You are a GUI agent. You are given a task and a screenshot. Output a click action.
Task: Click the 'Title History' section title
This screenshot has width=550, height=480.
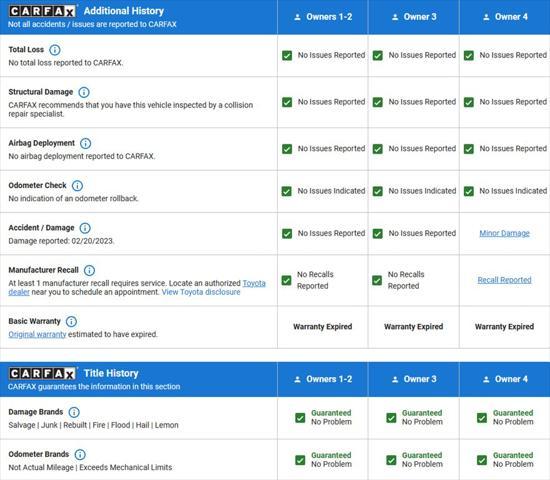click(x=111, y=373)
